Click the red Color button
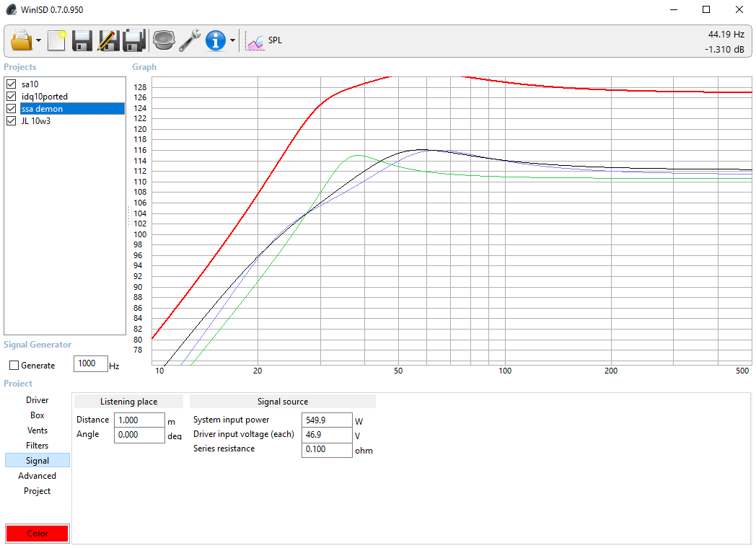 [x=37, y=534]
